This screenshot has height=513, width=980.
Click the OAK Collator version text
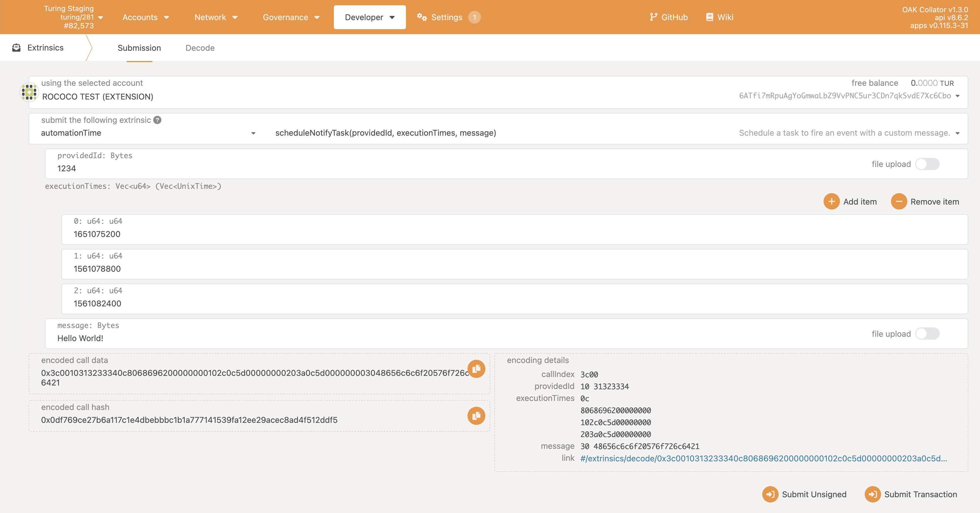coord(935,10)
